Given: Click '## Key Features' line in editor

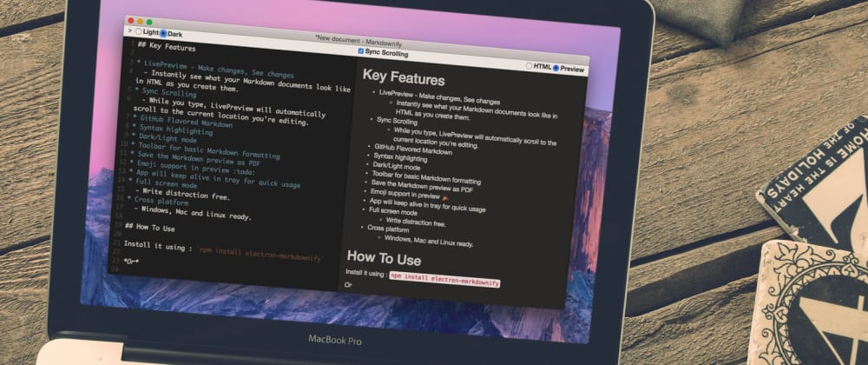Looking at the screenshot, I should [x=167, y=47].
